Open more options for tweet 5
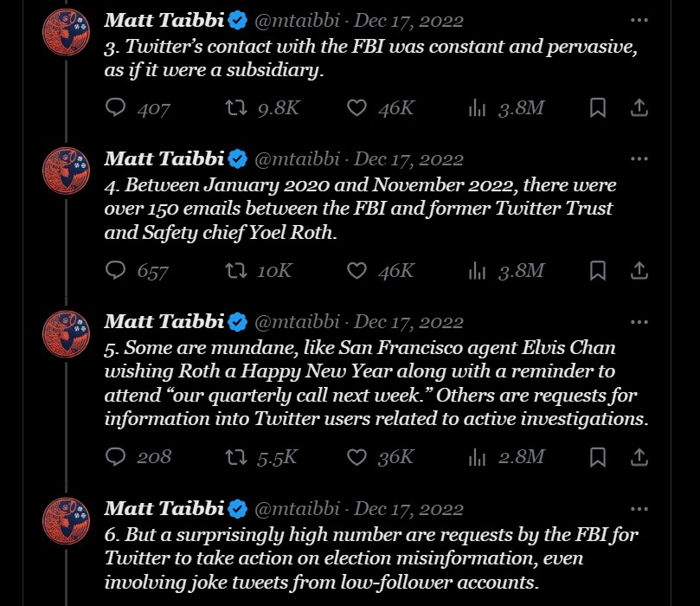700x606 pixels. 639,322
